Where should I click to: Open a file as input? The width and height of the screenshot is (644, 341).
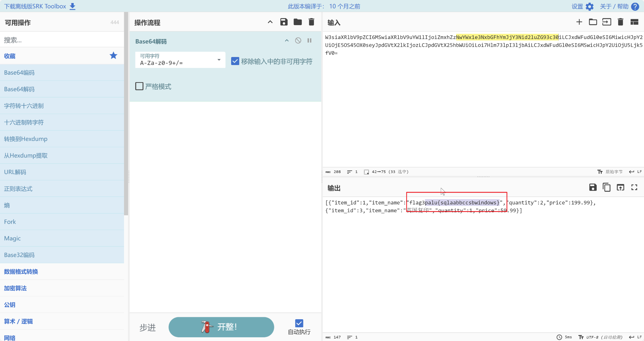tap(607, 22)
